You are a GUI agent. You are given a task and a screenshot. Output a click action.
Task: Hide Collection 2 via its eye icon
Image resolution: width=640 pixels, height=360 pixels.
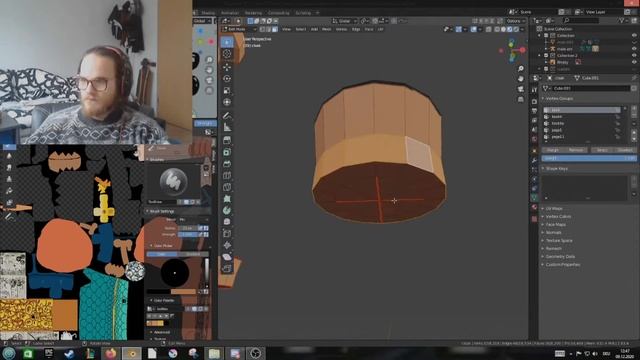(634, 55)
